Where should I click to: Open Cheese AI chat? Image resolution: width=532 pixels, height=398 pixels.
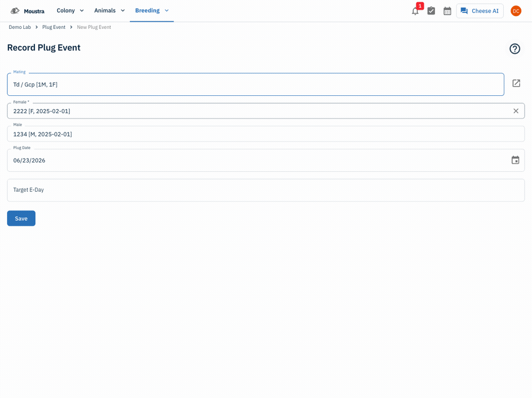pyautogui.click(x=480, y=11)
